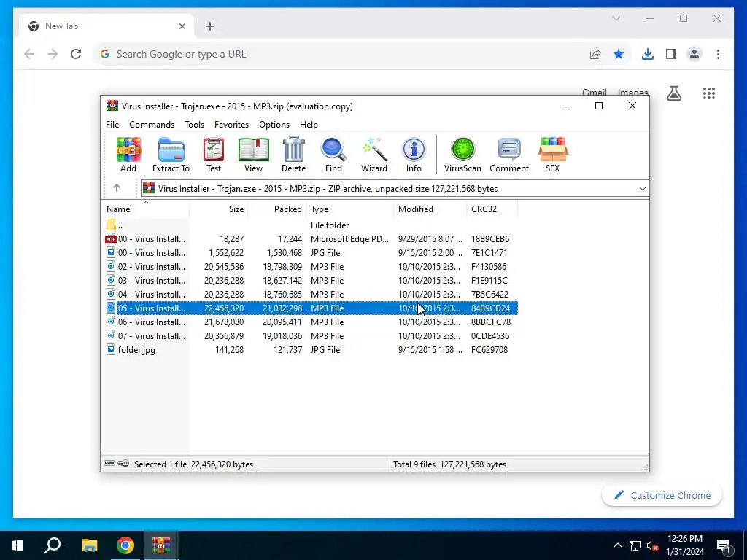The image size is (747, 560).
Task: Open the Help menu
Action: tap(309, 124)
